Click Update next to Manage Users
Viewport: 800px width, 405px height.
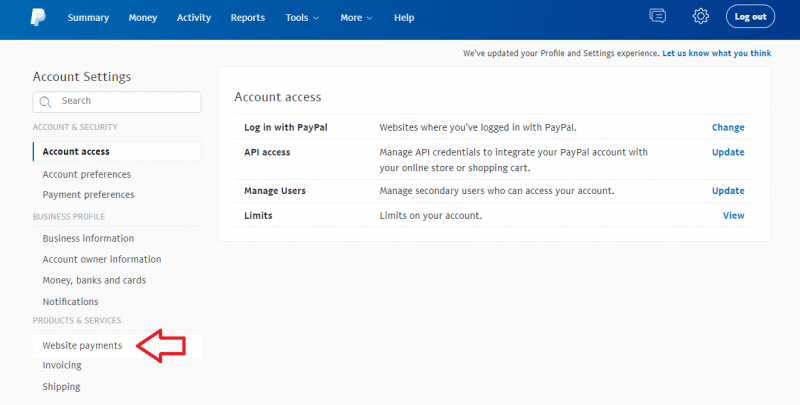(728, 191)
